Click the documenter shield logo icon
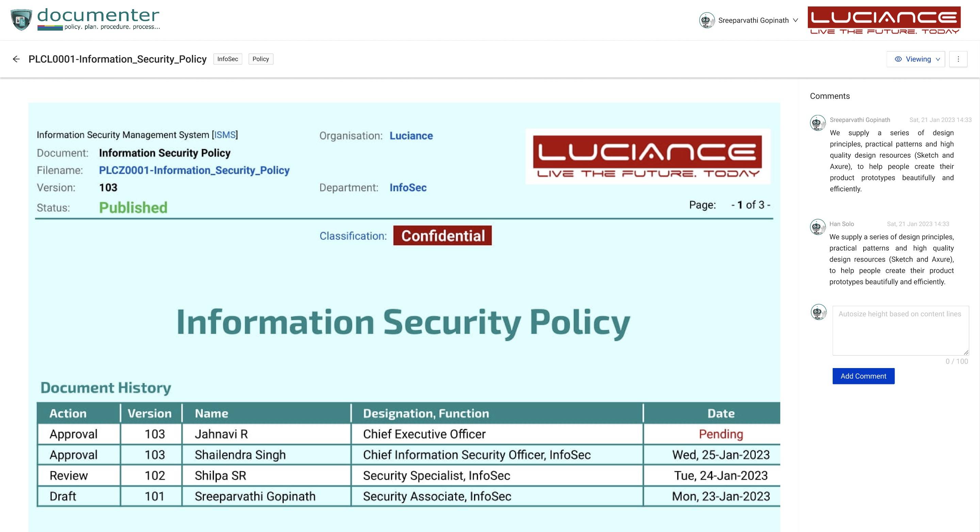This screenshot has width=980, height=532. [x=21, y=20]
